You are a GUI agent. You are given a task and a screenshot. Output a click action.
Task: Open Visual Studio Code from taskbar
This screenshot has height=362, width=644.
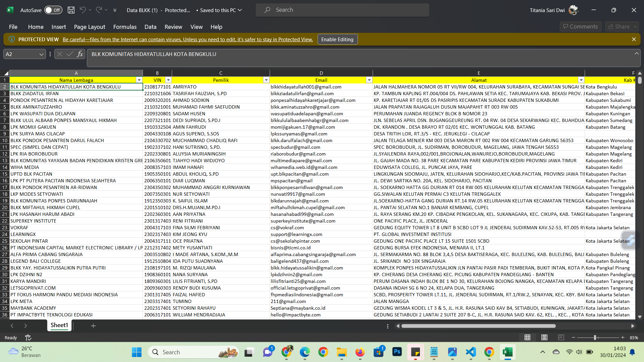point(471,352)
